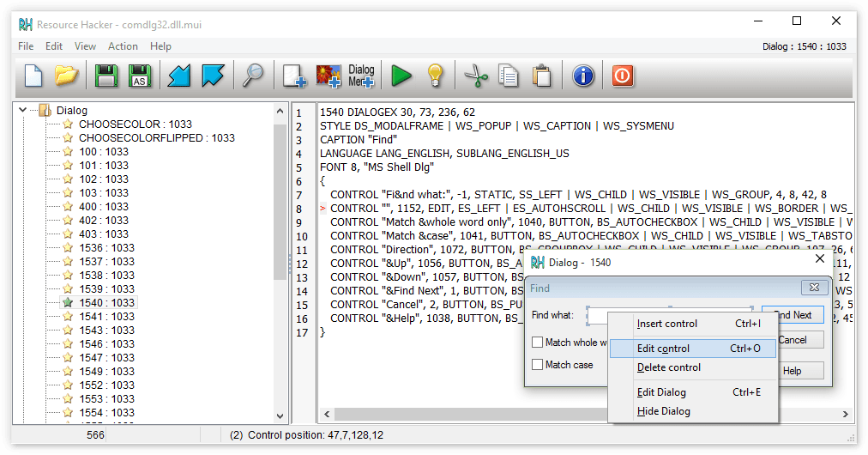Toggle the Match case checkbox

[x=537, y=365]
